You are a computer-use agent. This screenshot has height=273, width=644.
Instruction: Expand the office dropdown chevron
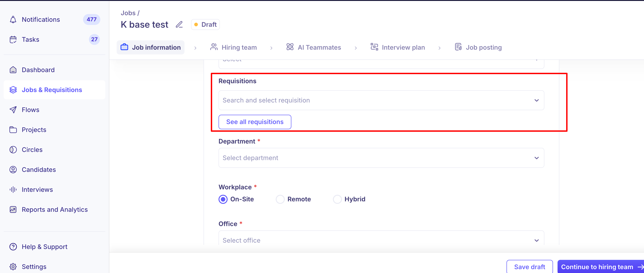[x=536, y=241]
